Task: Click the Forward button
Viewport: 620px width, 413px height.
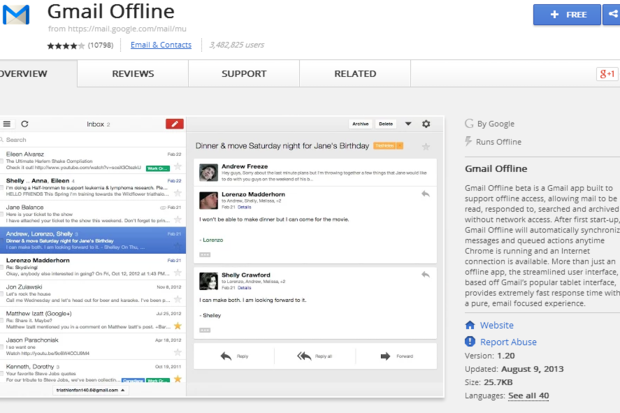Action: pyautogui.click(x=396, y=356)
